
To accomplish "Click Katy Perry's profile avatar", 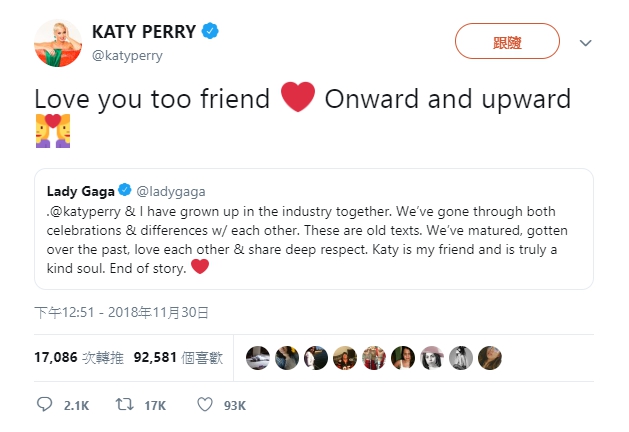I will [x=58, y=43].
